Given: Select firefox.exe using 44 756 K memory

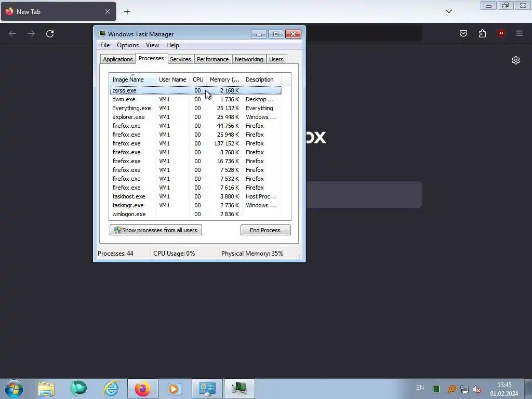Looking at the screenshot, I should pyautogui.click(x=195, y=126).
